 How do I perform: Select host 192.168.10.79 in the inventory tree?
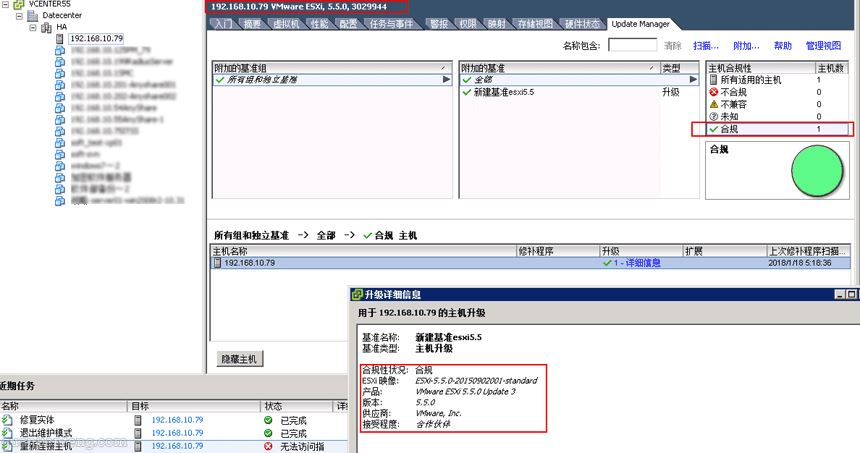(97, 38)
